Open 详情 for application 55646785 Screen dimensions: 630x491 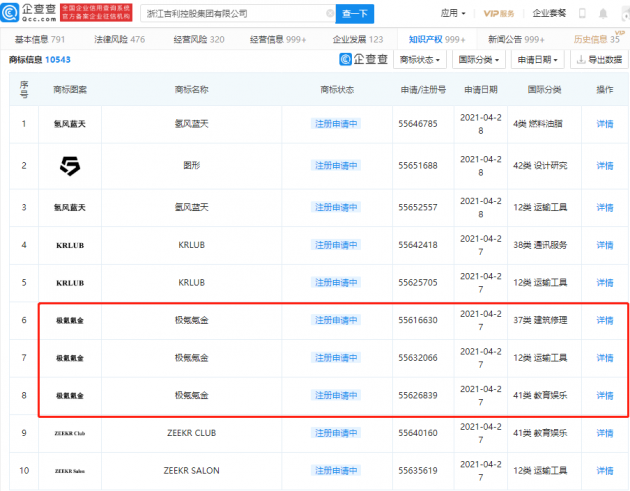(x=604, y=124)
